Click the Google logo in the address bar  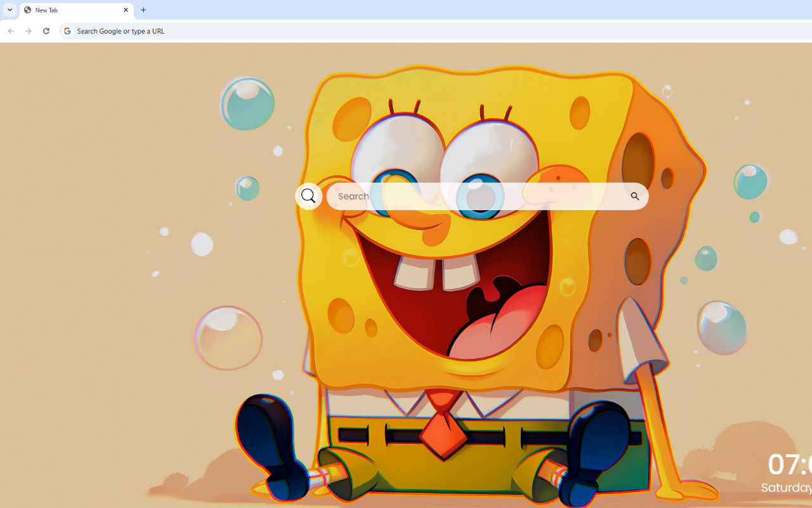67,30
